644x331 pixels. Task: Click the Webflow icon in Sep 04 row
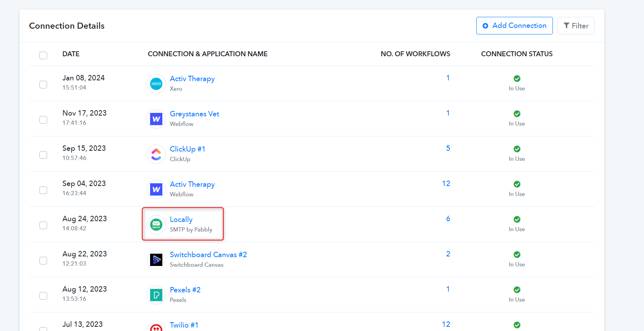click(156, 189)
